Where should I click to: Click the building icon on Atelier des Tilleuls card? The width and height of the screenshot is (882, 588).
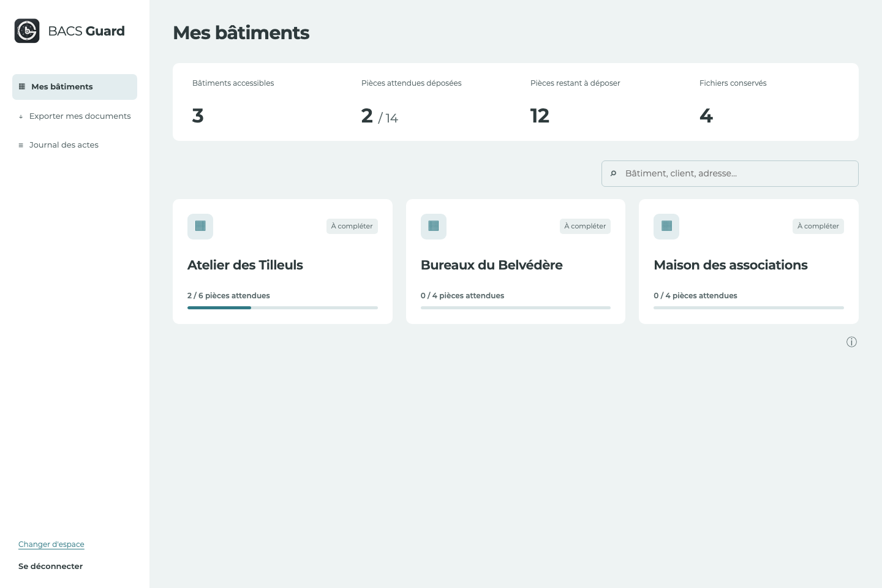click(x=200, y=226)
